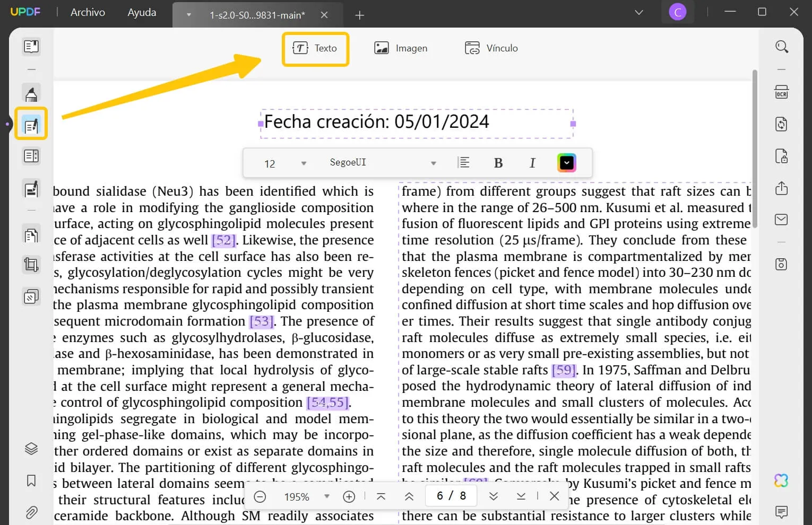Open the Attachments paperclip panel
812x525 pixels.
point(31,512)
